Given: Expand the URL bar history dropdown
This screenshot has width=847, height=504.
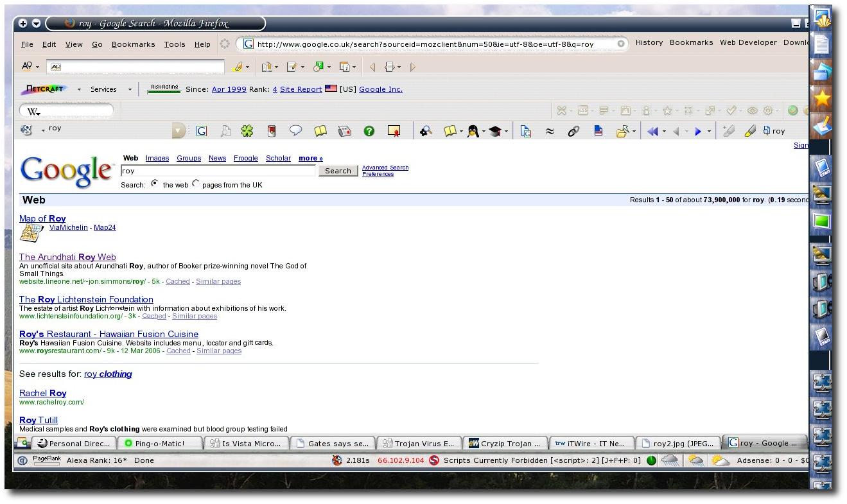Looking at the screenshot, I should pos(621,44).
